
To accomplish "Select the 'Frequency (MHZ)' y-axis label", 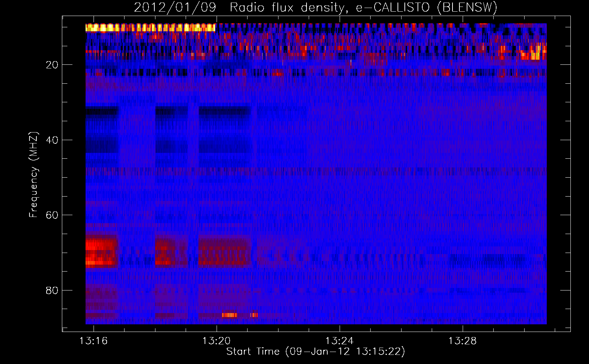I will tap(33, 175).
